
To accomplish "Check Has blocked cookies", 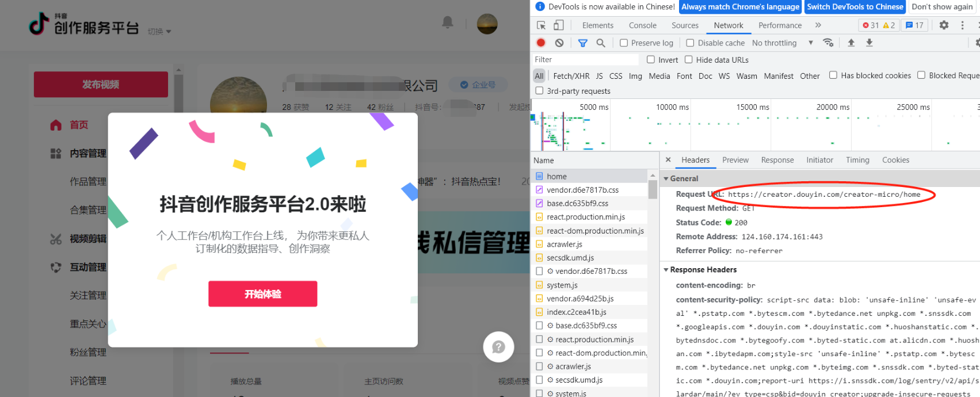I will click(x=833, y=75).
